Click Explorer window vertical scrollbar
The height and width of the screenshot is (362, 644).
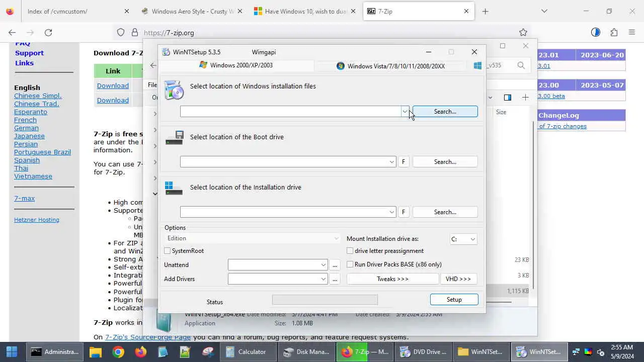(533, 205)
